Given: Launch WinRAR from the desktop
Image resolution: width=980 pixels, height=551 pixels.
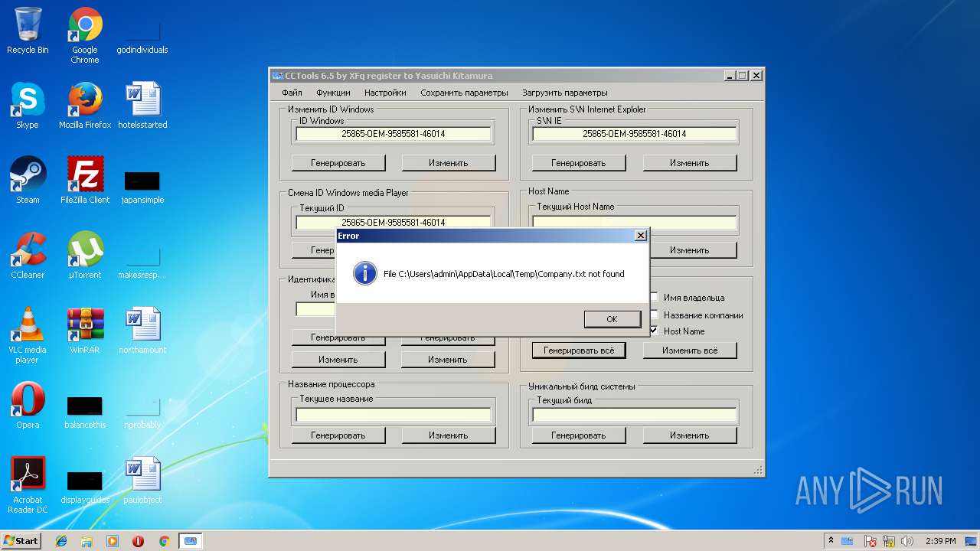Looking at the screenshot, I should [85, 331].
